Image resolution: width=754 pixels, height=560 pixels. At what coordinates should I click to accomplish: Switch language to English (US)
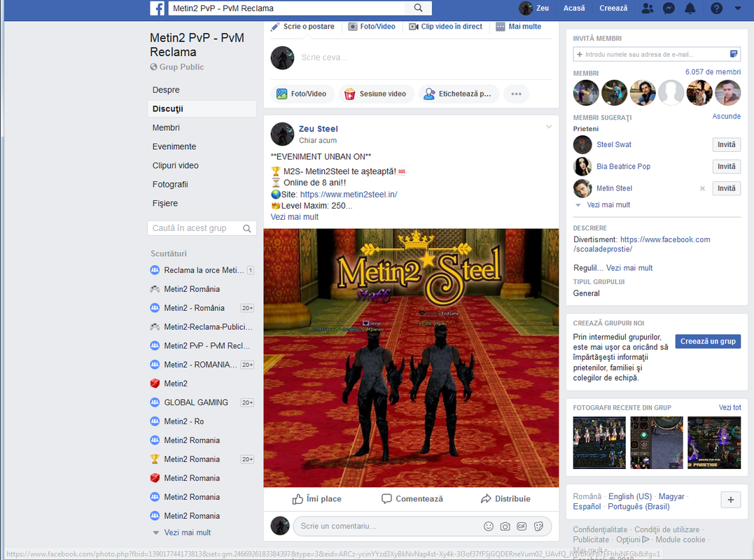[x=630, y=496]
